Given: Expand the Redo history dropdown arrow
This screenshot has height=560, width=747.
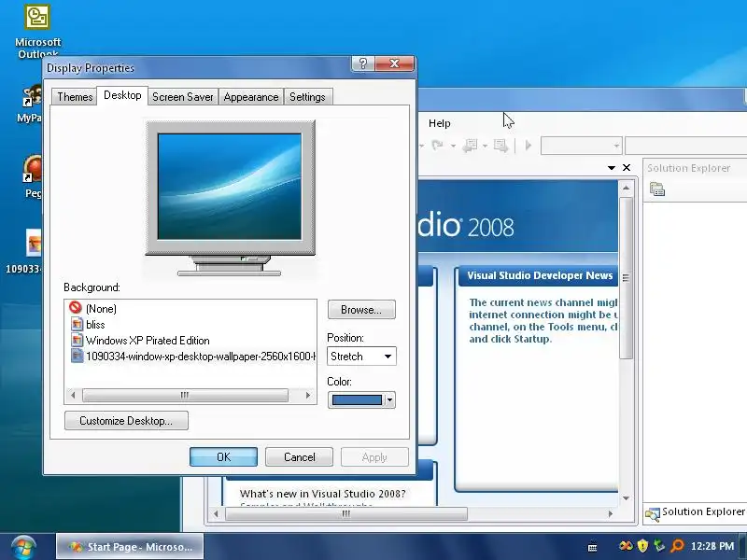Looking at the screenshot, I should 453,146.
